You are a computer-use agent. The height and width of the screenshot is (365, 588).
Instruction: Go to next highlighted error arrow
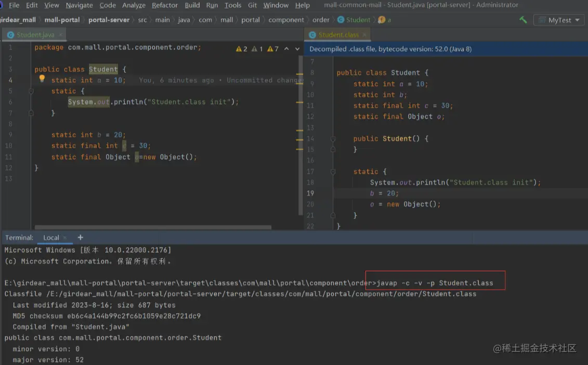point(297,49)
